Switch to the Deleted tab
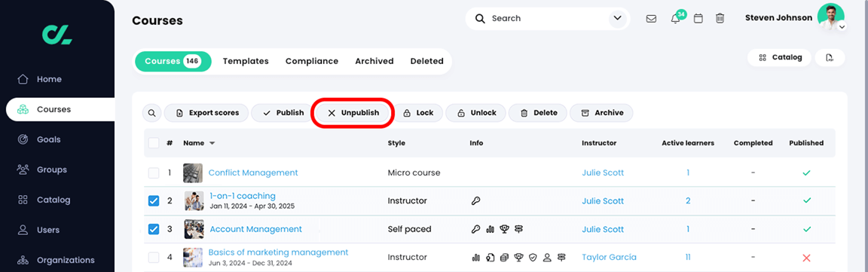Image resolution: width=868 pixels, height=272 pixels. (426, 61)
